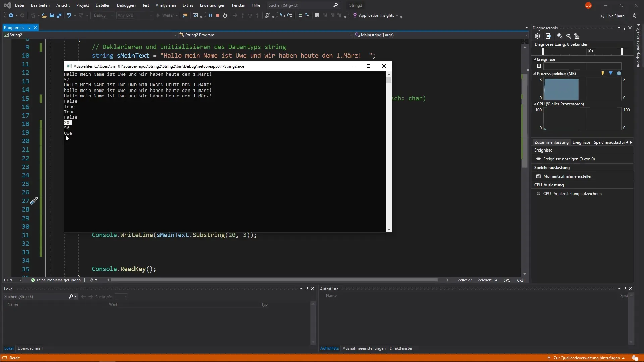Screen dimensions: 644x362
Task: Restart debugging with circular arrow icon
Action: point(225,15)
